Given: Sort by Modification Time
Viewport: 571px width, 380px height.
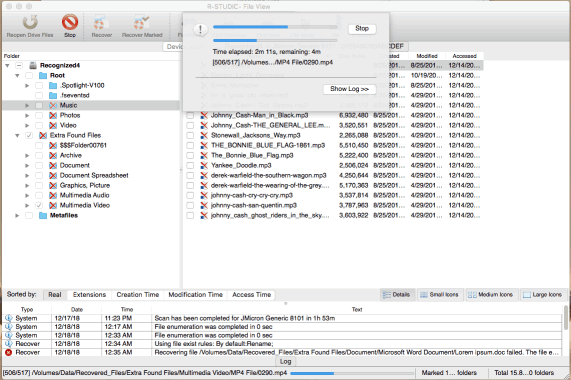Looking at the screenshot, I should tap(196, 295).
